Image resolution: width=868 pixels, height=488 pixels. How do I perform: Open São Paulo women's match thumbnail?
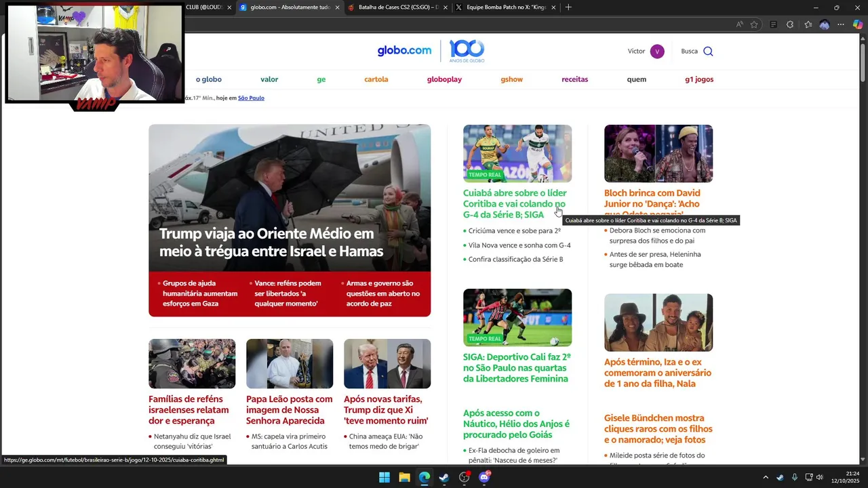click(x=517, y=317)
